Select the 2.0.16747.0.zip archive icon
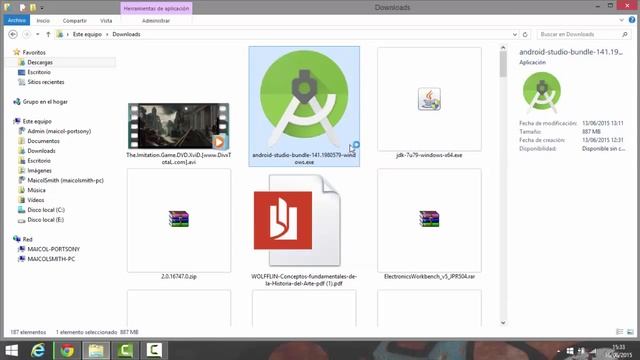This screenshot has height=360, width=640. [x=179, y=219]
